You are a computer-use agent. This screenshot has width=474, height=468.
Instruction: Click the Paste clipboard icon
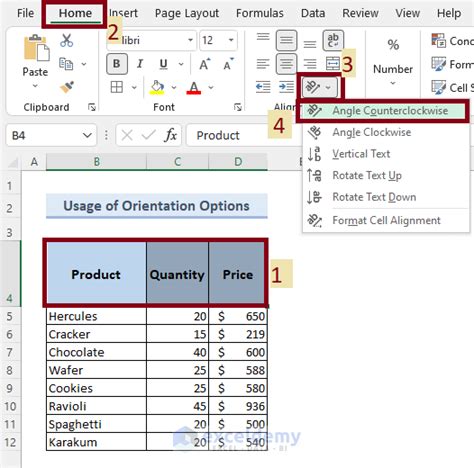click(x=36, y=49)
